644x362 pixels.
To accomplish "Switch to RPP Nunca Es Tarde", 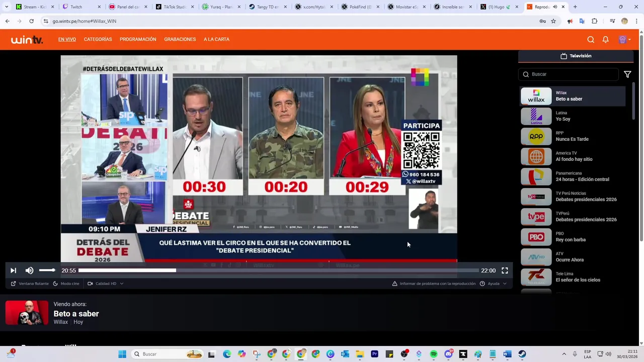I will tap(573, 136).
